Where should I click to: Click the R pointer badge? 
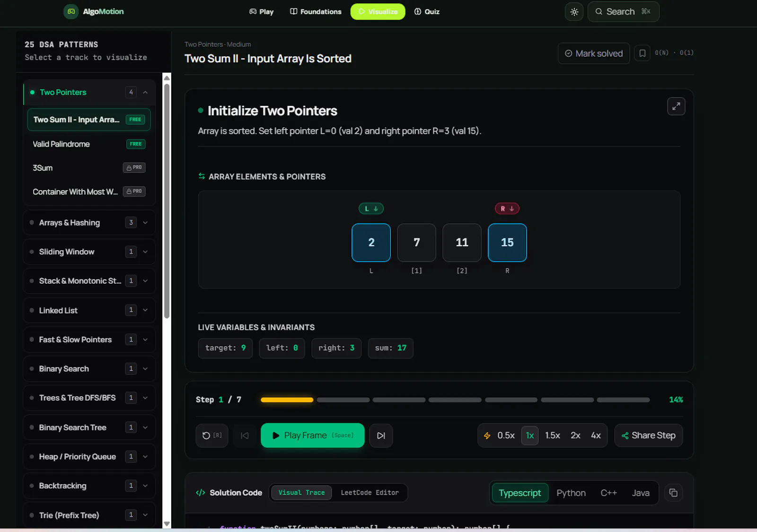click(507, 209)
